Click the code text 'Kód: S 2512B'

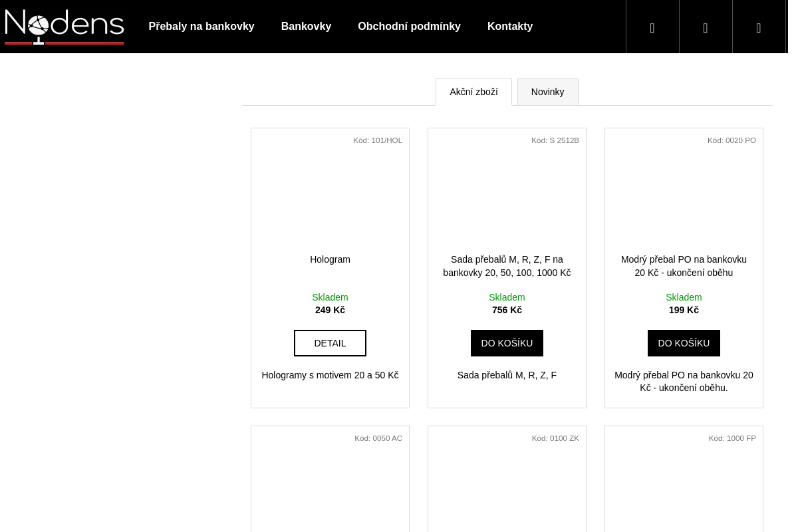(x=555, y=140)
